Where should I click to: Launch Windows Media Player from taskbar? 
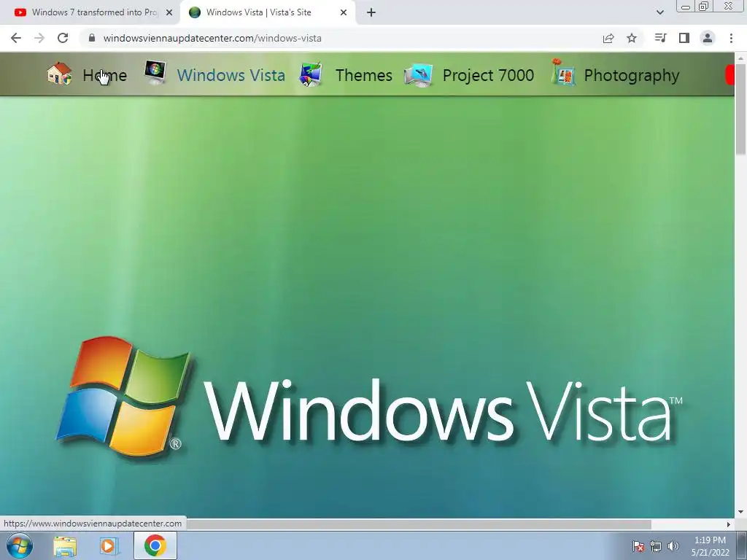coord(108,546)
